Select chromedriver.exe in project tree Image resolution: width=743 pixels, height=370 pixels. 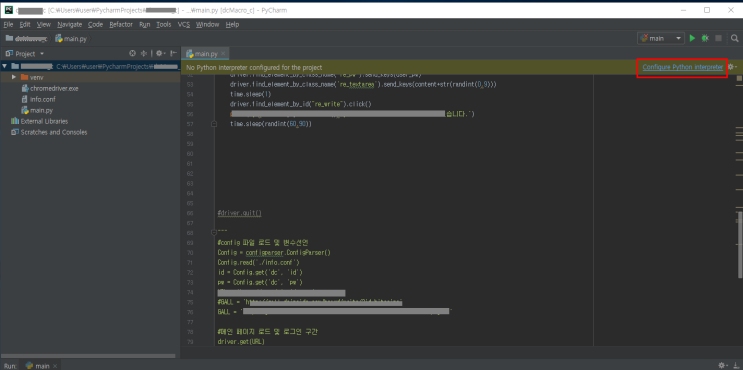50,88
